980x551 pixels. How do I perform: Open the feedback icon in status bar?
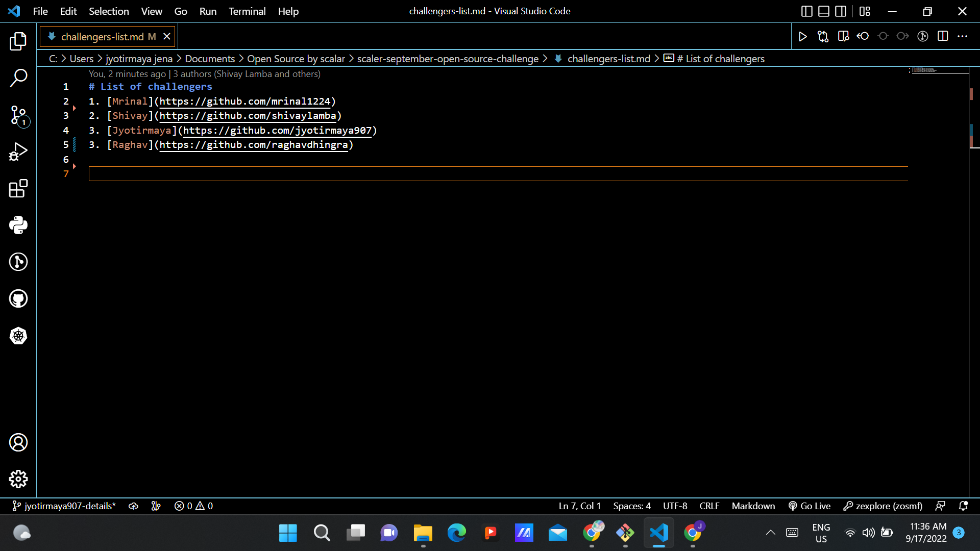(940, 506)
